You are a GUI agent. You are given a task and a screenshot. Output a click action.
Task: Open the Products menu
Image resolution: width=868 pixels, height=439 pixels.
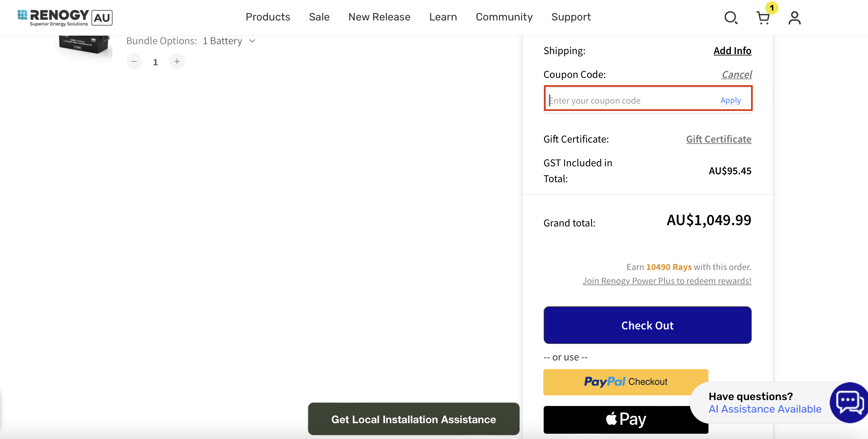[x=268, y=17]
